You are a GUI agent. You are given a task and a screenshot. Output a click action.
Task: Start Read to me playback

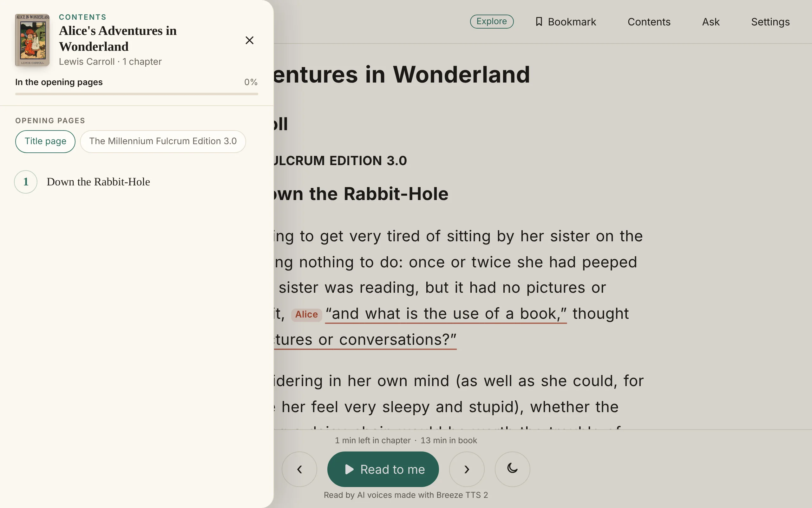(x=383, y=469)
